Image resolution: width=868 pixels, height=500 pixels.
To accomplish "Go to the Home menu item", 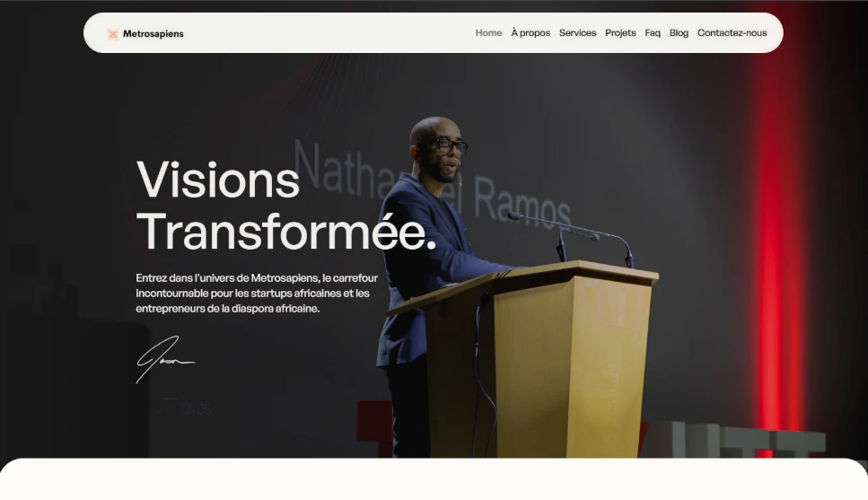I will 488,32.
